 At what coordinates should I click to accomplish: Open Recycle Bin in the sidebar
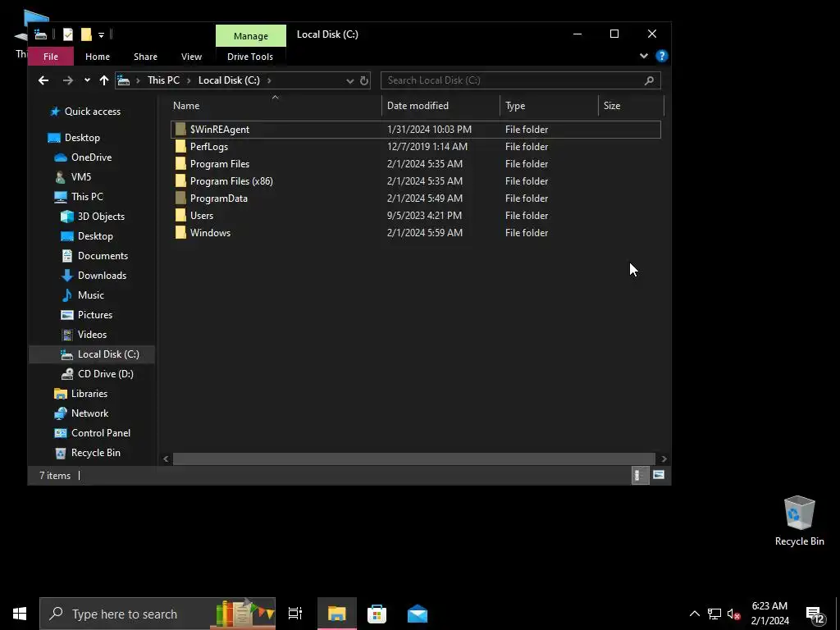(x=95, y=453)
